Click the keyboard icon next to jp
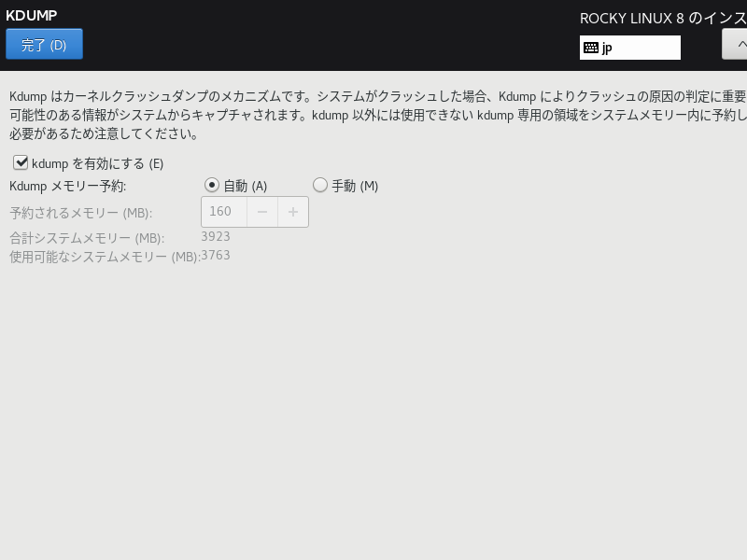The image size is (747, 560). click(591, 48)
